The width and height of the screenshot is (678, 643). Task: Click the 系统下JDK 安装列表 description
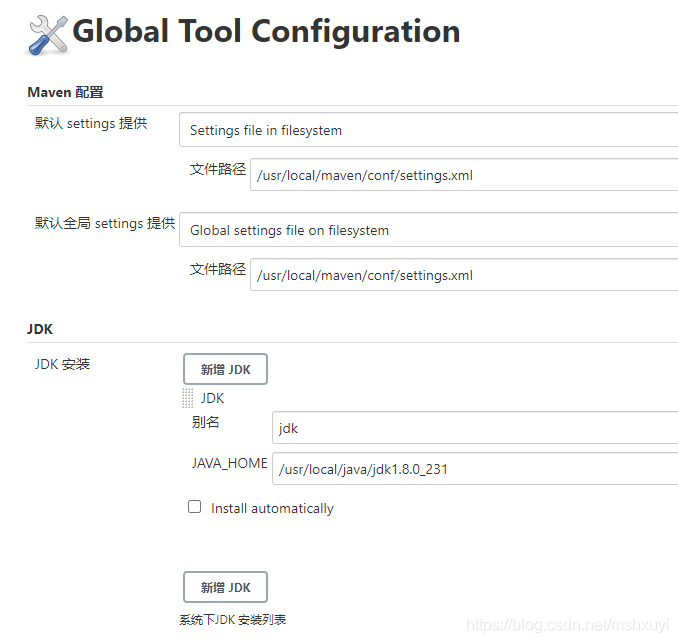pos(233,620)
